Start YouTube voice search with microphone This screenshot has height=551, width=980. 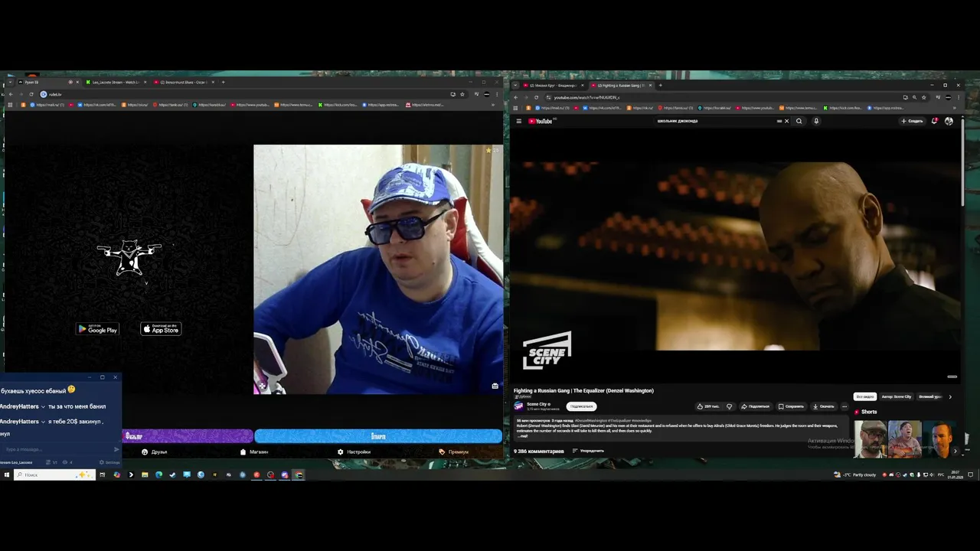pos(816,121)
